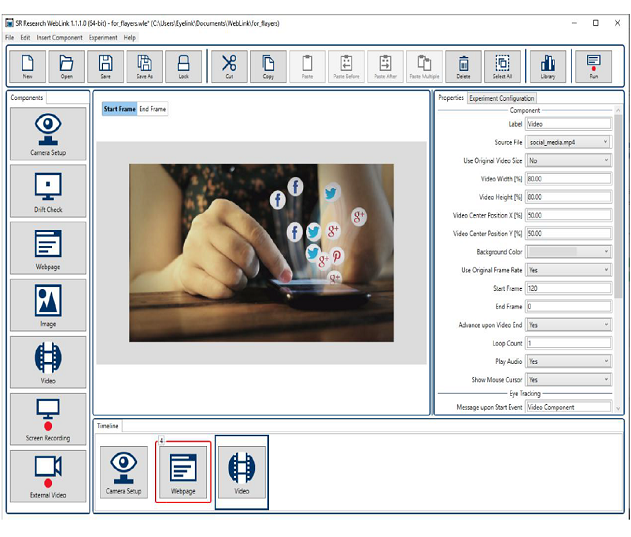Show the Start Frame preview tab

click(x=120, y=109)
